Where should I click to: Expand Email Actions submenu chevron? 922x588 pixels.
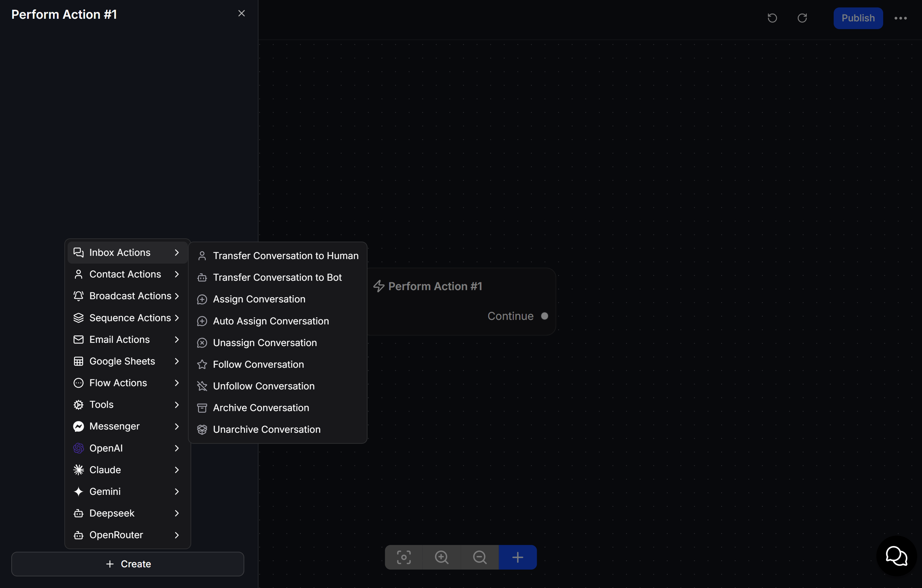(x=177, y=339)
